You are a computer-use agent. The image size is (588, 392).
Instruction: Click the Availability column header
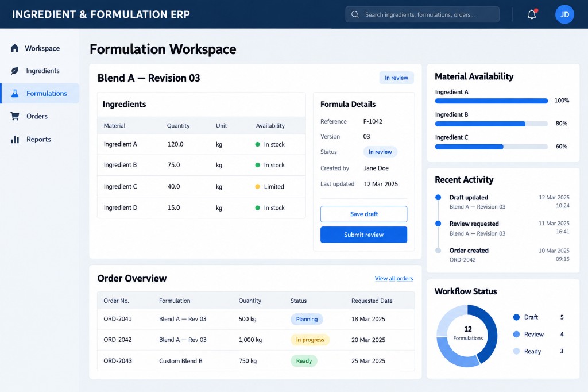point(270,126)
